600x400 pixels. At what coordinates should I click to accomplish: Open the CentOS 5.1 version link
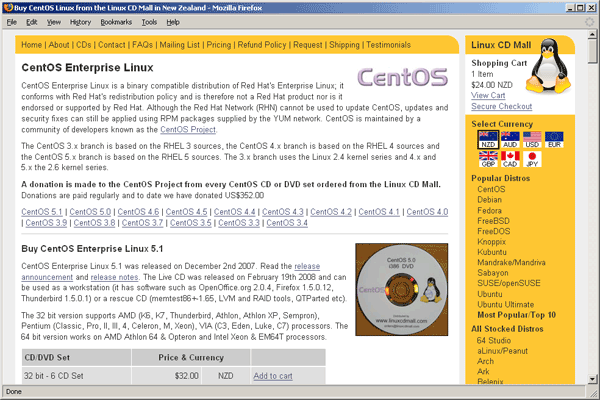42,212
